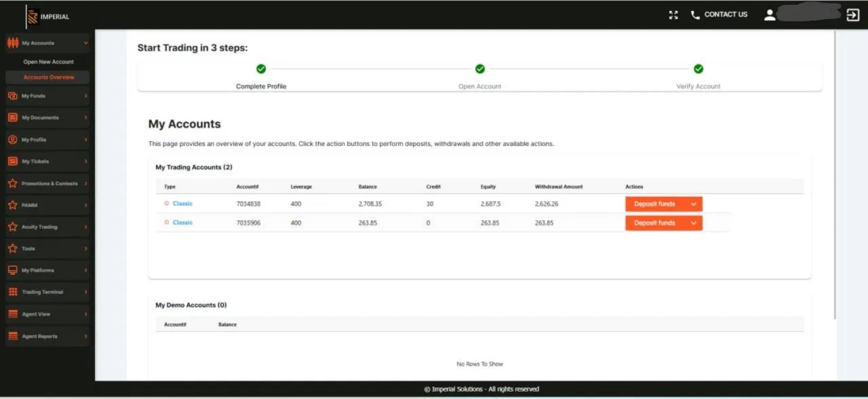
Task: Open dropdown arrow for account 7035906 deposit
Action: click(x=693, y=223)
